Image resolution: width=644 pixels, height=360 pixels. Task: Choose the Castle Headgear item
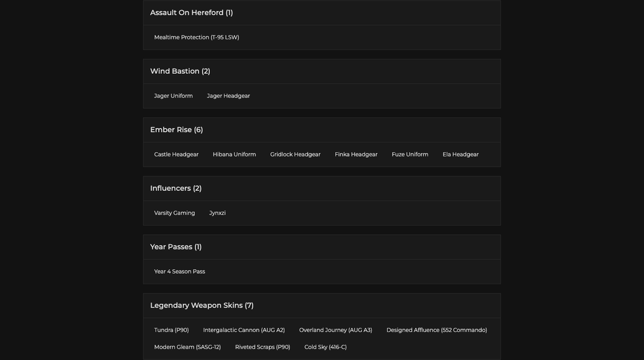click(176, 155)
